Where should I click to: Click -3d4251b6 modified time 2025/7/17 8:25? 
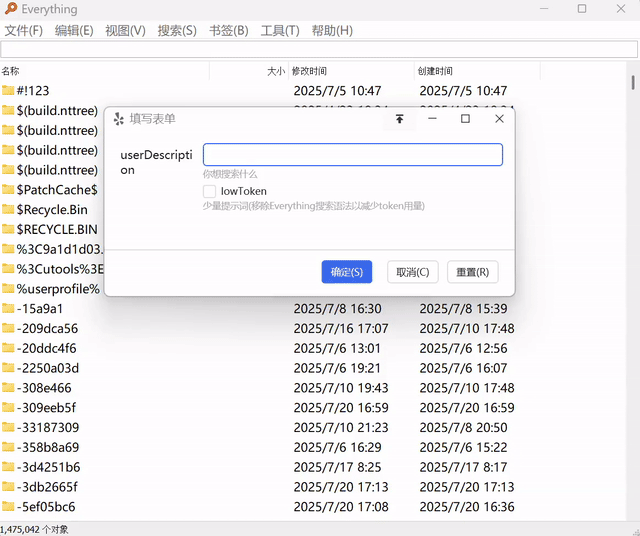337,467
